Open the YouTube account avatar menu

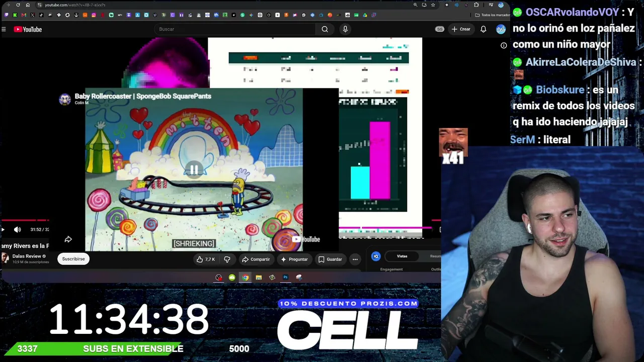click(501, 29)
